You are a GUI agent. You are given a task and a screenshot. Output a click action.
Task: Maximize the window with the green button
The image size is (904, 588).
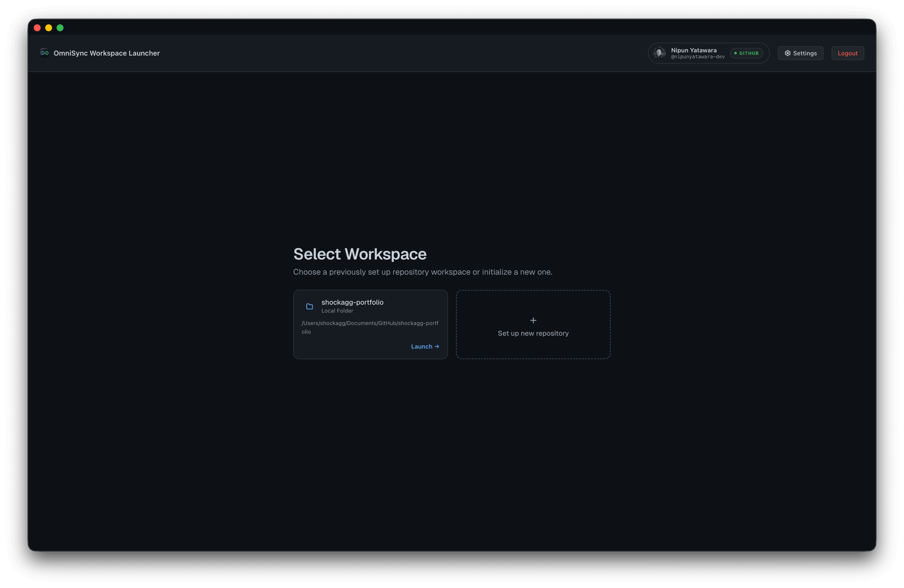[60, 28]
